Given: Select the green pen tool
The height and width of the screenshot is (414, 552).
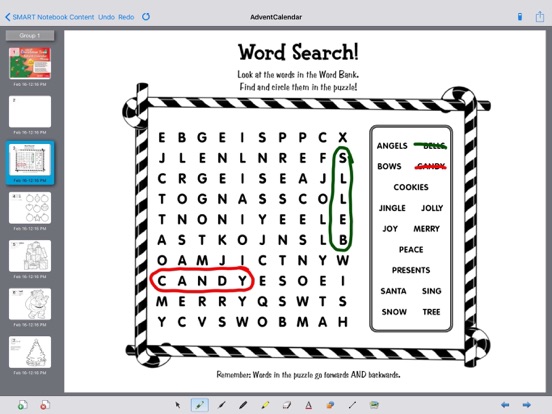Looking at the screenshot, I should point(200,405).
